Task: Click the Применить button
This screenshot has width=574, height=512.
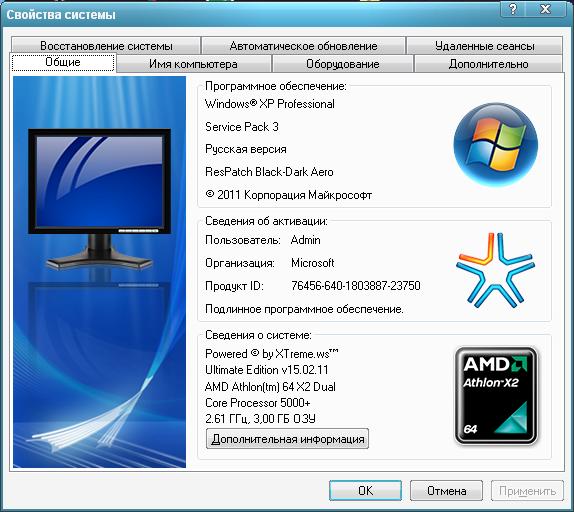Action: [x=527, y=490]
